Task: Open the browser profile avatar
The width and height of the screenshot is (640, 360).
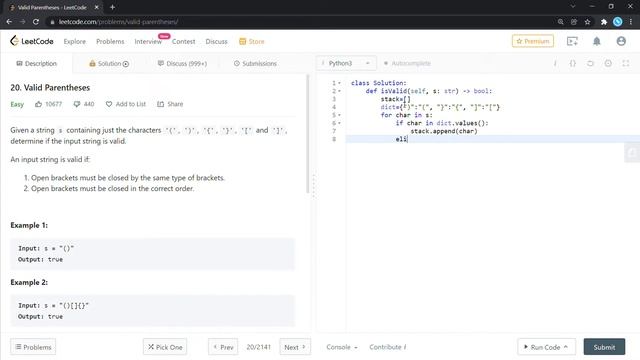Action: pos(618,22)
